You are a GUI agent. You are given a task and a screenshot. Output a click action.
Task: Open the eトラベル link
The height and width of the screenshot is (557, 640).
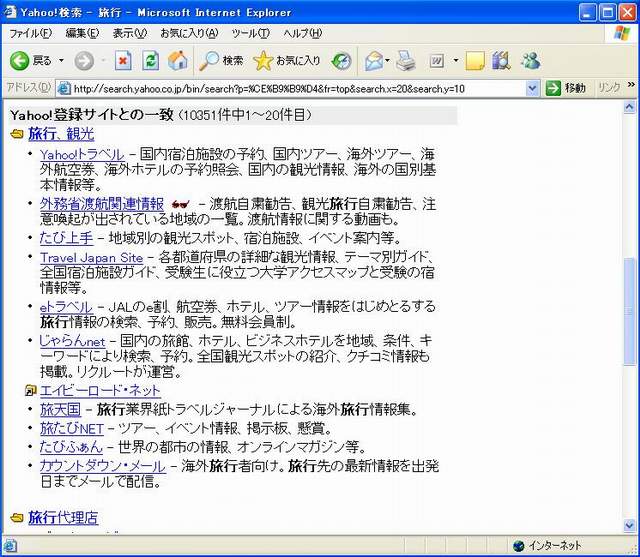click(x=66, y=307)
